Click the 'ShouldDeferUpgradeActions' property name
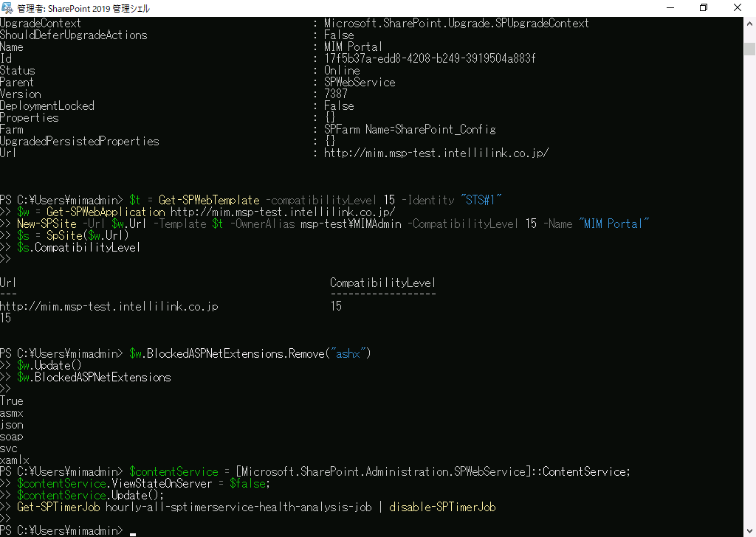The image size is (756, 537). [x=73, y=35]
